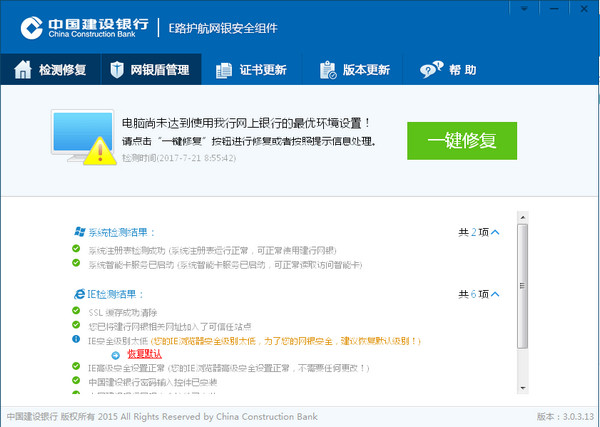
Task: Click the 检测时间 timestamp text
Action: (179, 158)
